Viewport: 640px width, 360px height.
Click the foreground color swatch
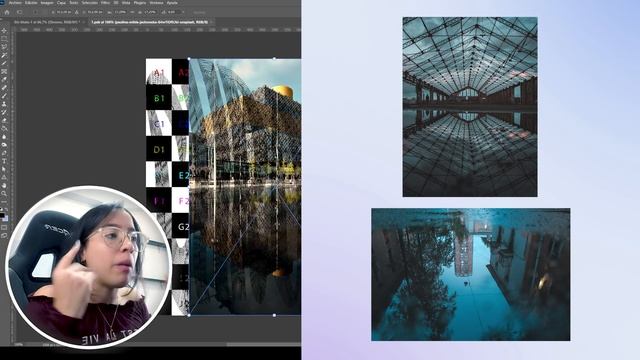click(2, 215)
